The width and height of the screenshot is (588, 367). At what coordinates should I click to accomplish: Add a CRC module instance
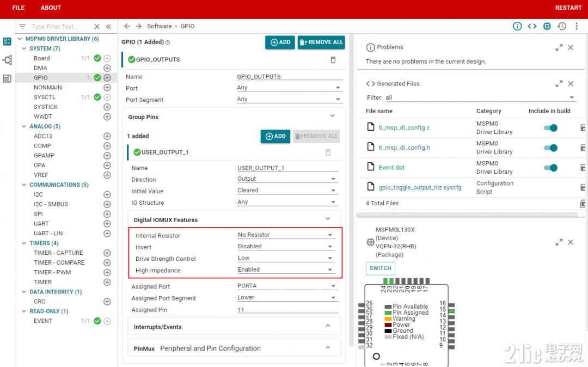[107, 302]
